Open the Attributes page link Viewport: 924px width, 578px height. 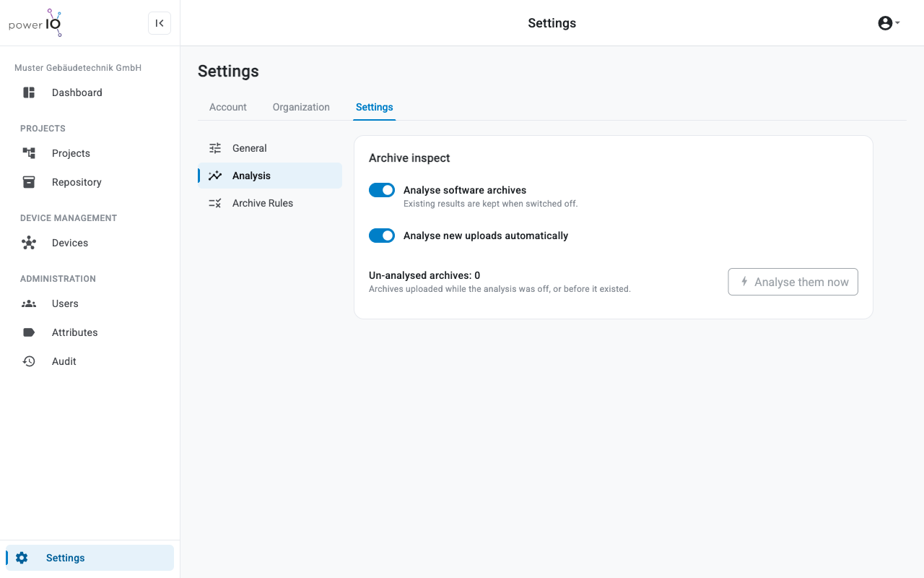[90, 332]
